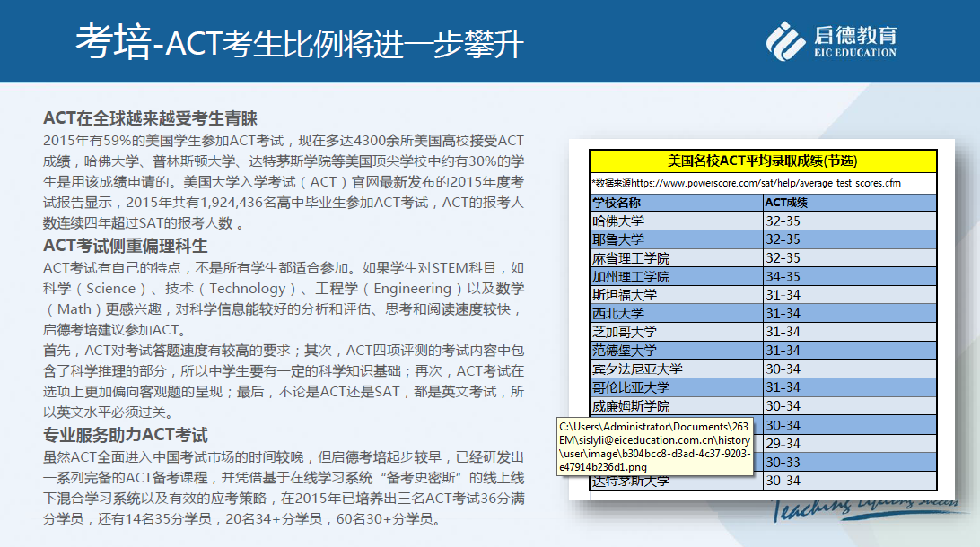
Task: Select the 西北大学 table cell
Action: click(619, 314)
